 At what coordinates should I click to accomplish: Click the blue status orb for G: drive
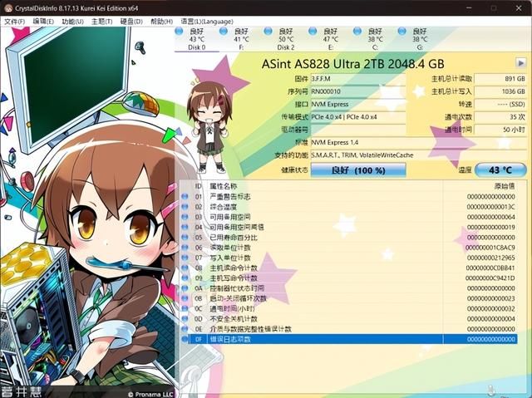402,32
